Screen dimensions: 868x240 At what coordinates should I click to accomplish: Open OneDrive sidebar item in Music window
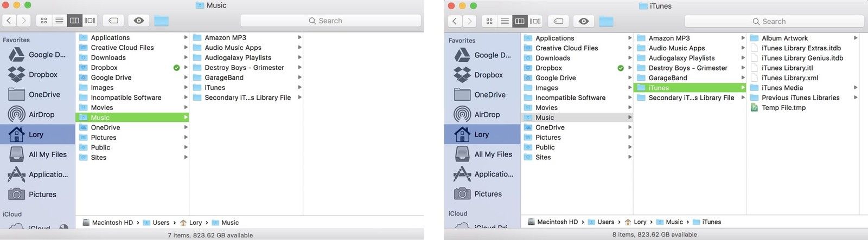click(37, 94)
